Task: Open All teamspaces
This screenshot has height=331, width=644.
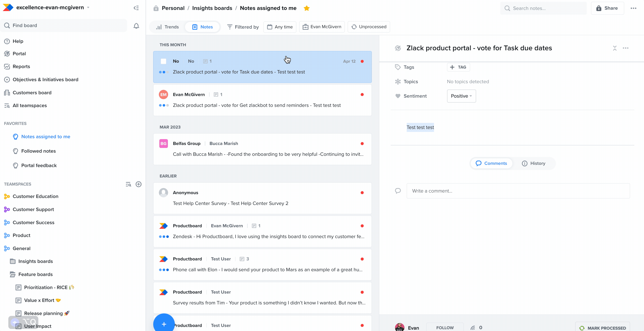Action: coord(30,106)
